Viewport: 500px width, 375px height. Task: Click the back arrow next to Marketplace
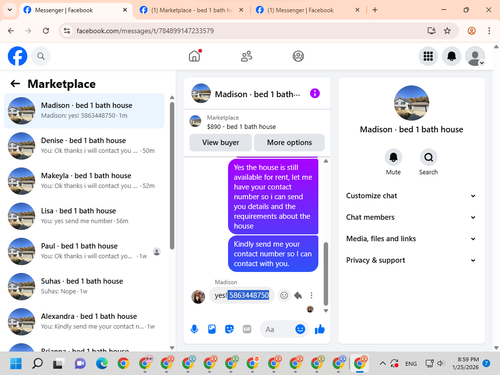[15, 84]
